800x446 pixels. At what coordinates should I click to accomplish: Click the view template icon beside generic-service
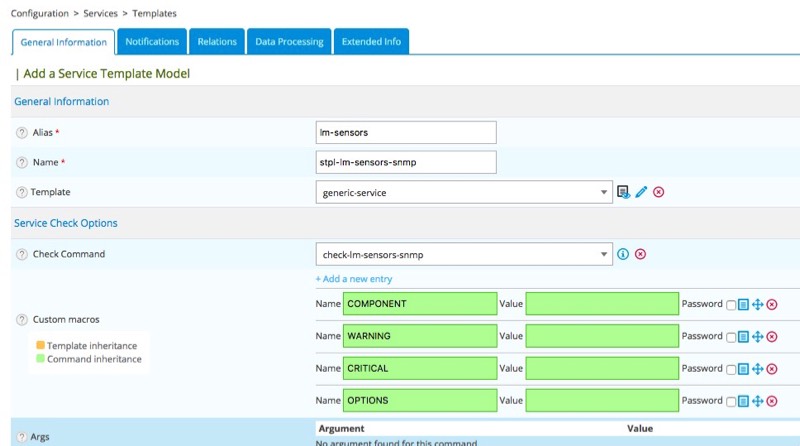coord(624,192)
